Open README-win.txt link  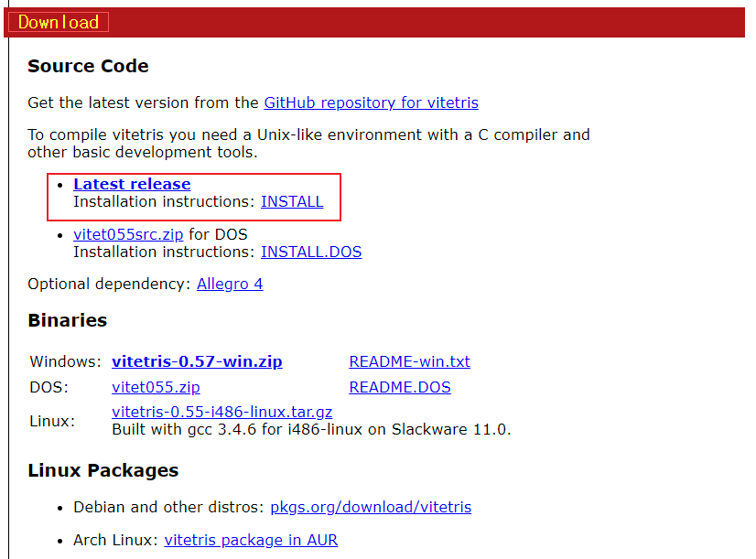point(410,361)
